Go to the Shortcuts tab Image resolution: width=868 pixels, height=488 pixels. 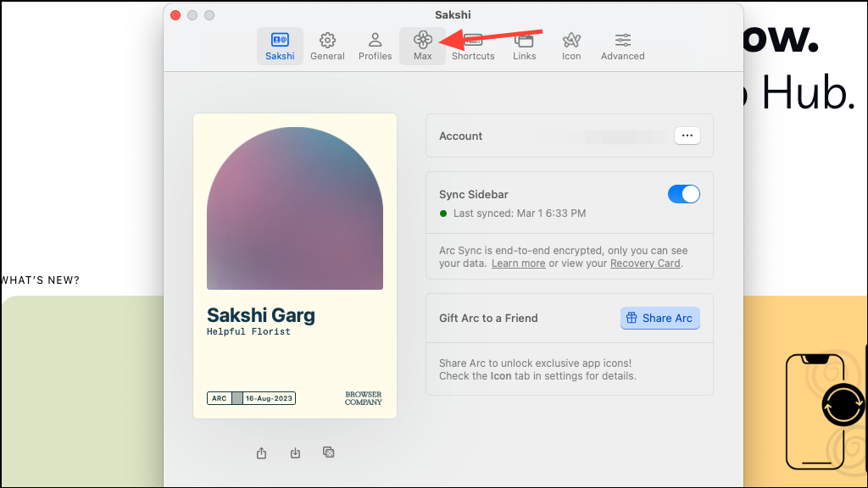point(473,47)
